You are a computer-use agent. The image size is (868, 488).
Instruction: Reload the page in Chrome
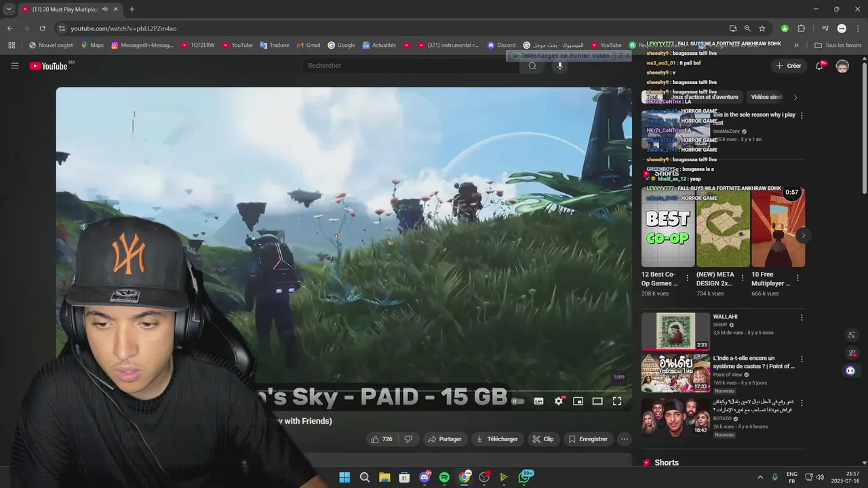[42, 28]
